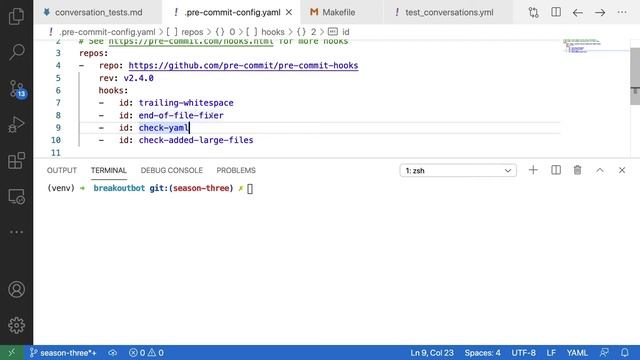The width and height of the screenshot is (640, 360).
Task: Open the Explorer view
Action: pos(16,16)
